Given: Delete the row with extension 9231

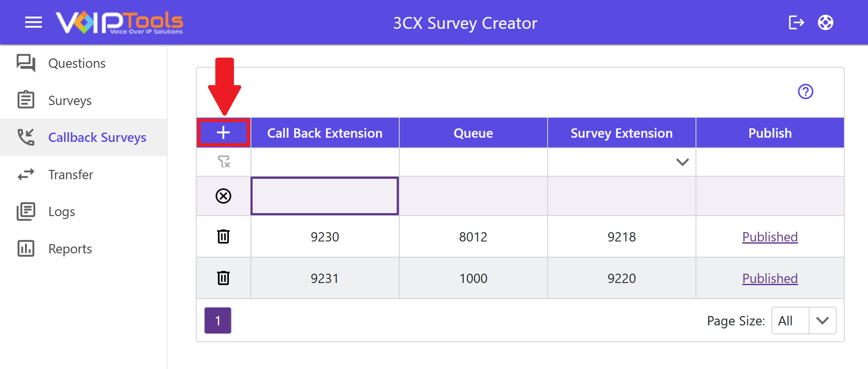Looking at the screenshot, I should tap(223, 278).
